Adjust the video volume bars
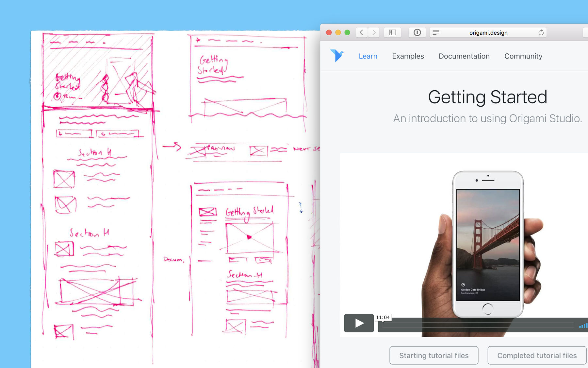 click(583, 325)
